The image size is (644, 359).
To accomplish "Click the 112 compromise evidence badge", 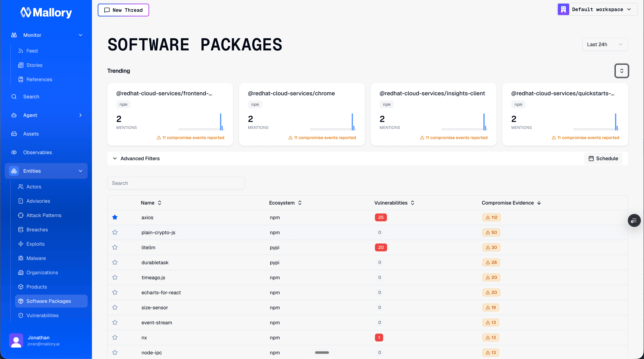I will (491, 217).
